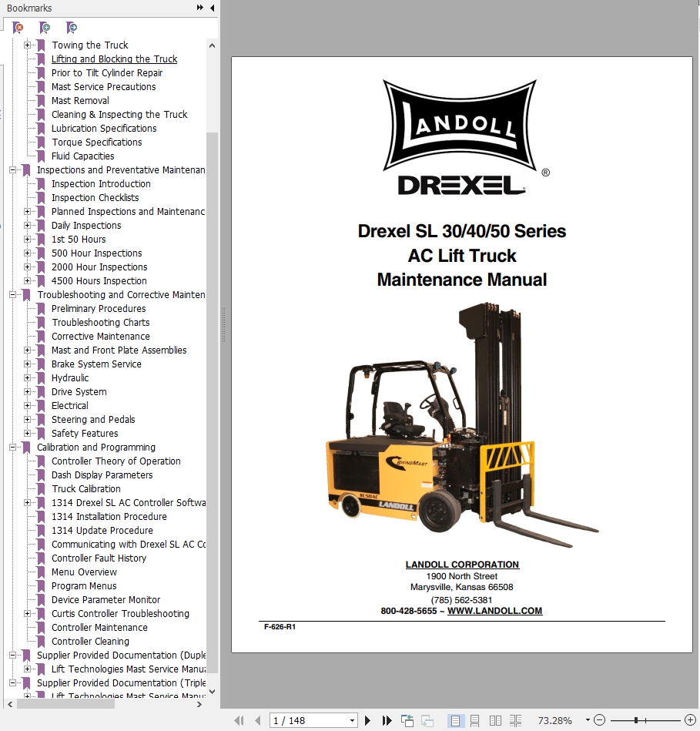Open the Device Parameter Monitor bookmark
700x731 pixels.
(106, 600)
